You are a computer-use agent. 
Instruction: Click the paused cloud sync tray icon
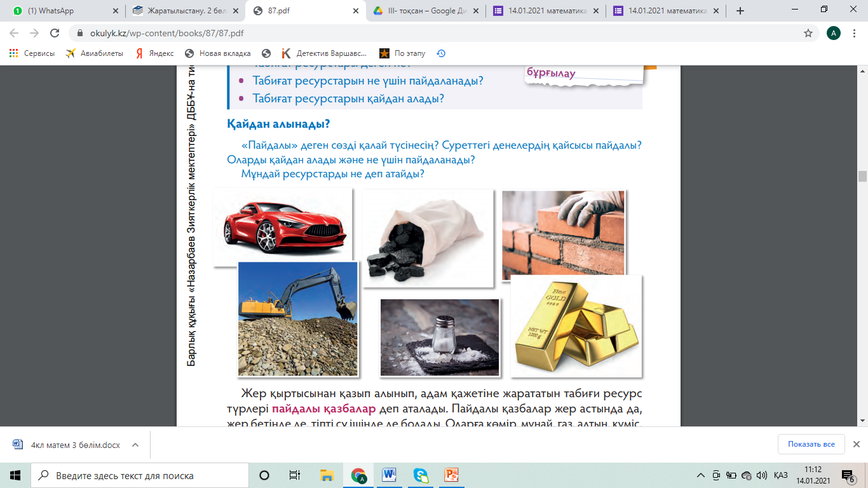746,475
